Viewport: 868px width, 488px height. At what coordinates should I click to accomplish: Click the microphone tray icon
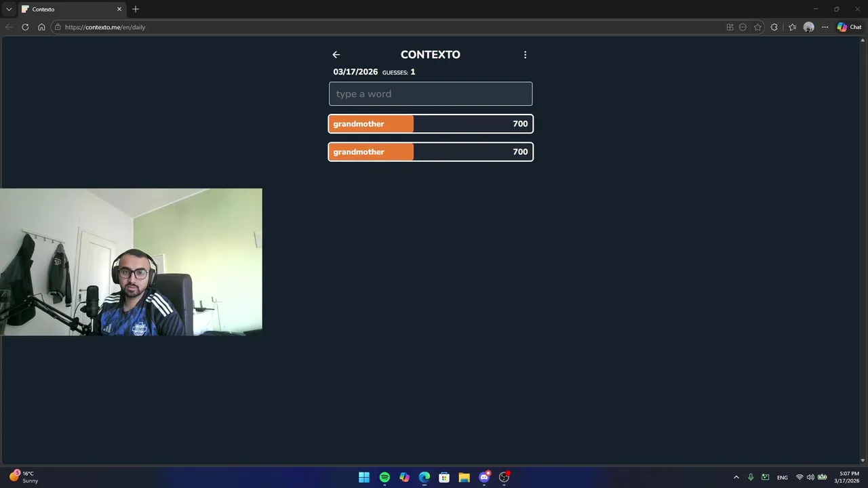coord(751,477)
